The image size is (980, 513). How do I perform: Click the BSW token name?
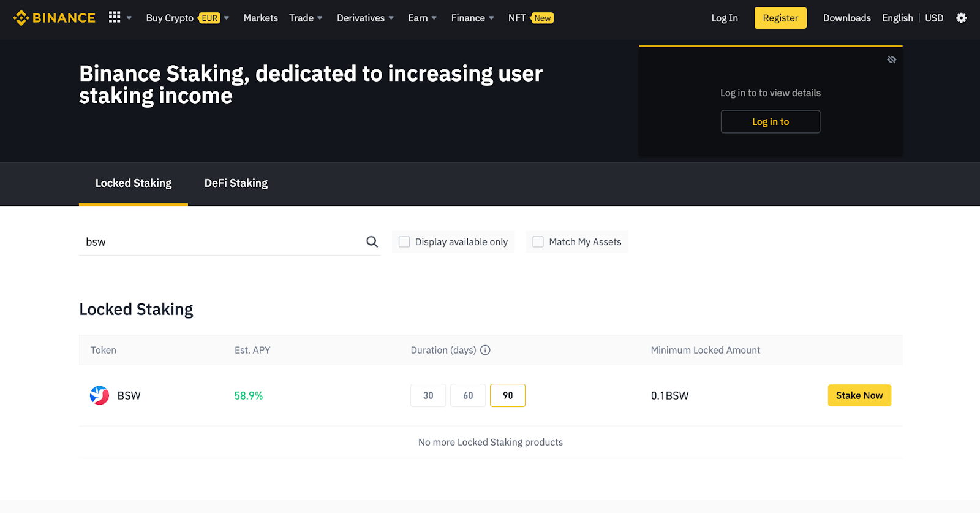pyautogui.click(x=129, y=396)
